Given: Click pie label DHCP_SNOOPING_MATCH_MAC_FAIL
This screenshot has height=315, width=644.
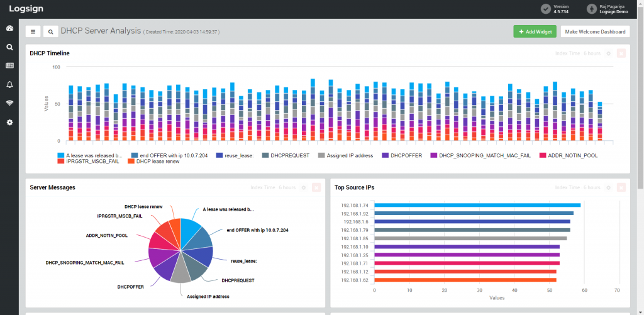Looking at the screenshot, I should (x=85, y=262).
